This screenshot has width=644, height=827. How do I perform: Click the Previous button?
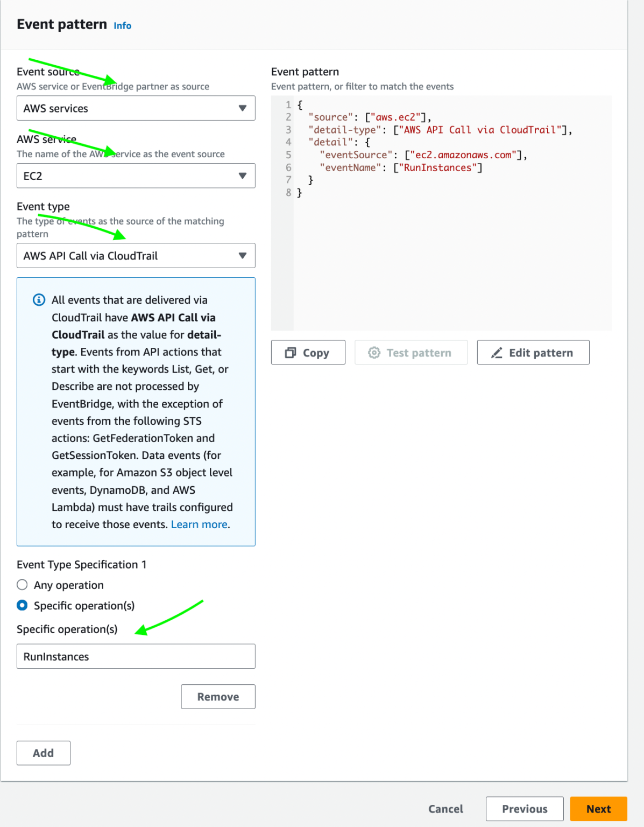(x=525, y=809)
